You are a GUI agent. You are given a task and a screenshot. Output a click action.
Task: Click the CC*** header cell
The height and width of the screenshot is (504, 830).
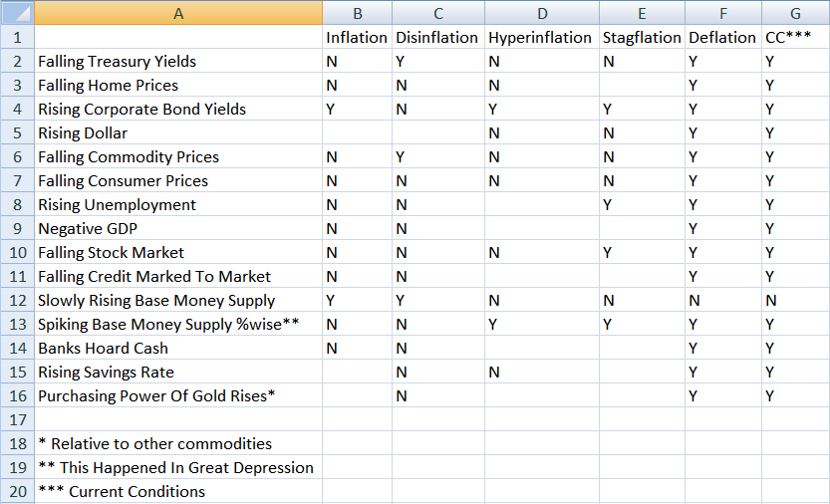point(795,37)
